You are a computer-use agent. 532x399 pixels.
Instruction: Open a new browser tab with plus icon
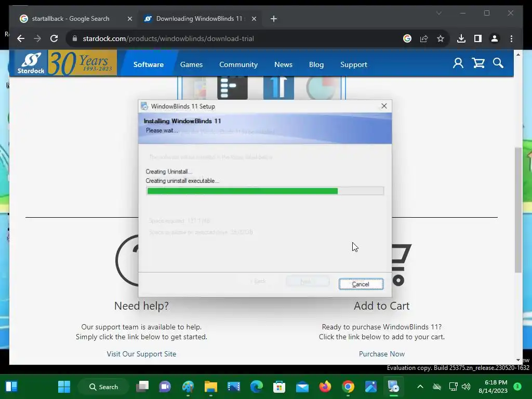coord(274,19)
